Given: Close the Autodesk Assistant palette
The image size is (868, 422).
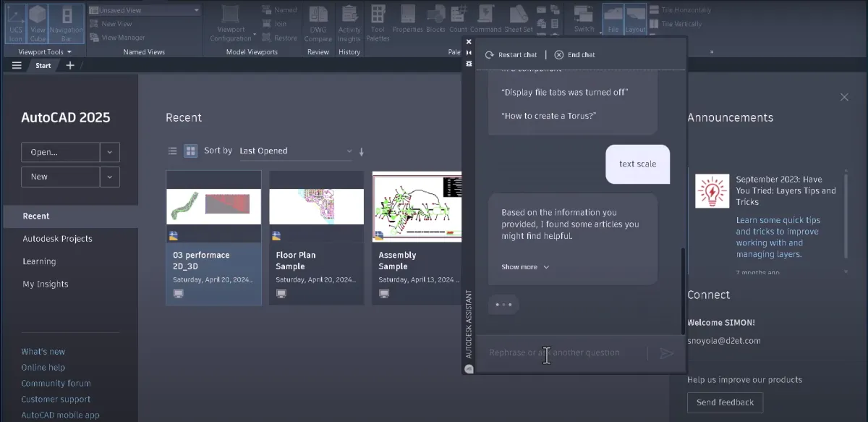Looking at the screenshot, I should [x=469, y=42].
